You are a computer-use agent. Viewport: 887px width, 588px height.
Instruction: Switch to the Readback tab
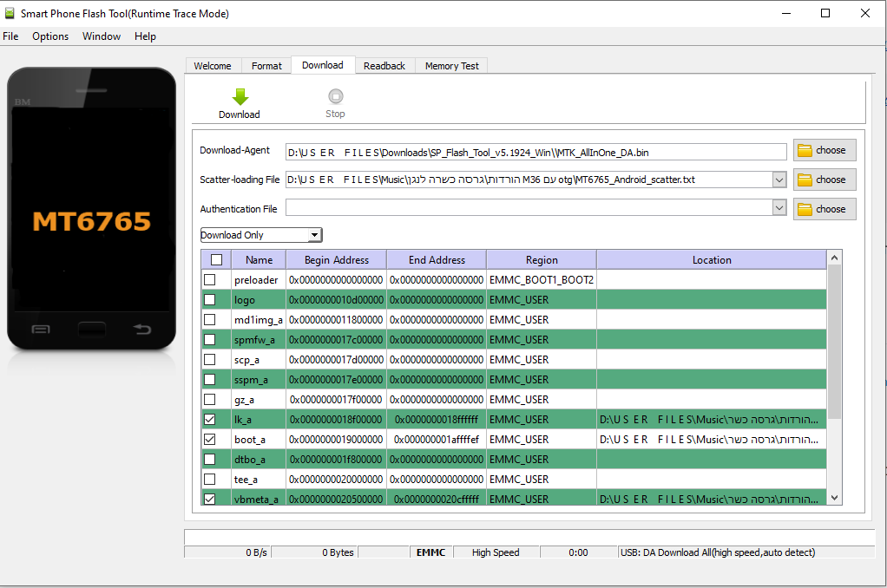tap(384, 66)
